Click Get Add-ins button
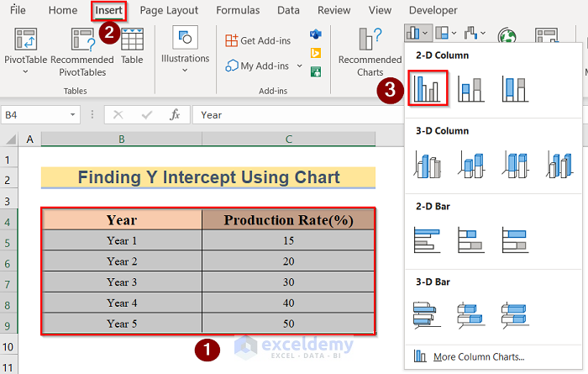The width and height of the screenshot is (588, 374). (x=258, y=40)
